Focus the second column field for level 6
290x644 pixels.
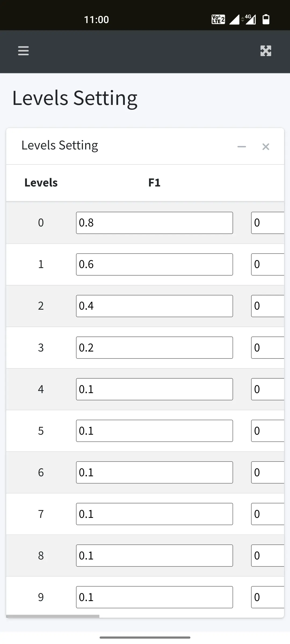(267, 472)
